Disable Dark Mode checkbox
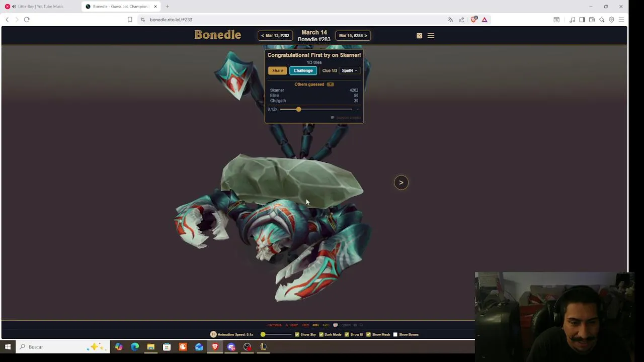644x362 pixels. point(321,334)
